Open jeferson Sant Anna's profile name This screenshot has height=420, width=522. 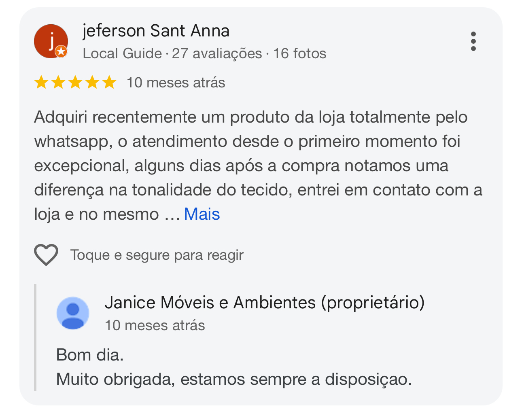(156, 31)
